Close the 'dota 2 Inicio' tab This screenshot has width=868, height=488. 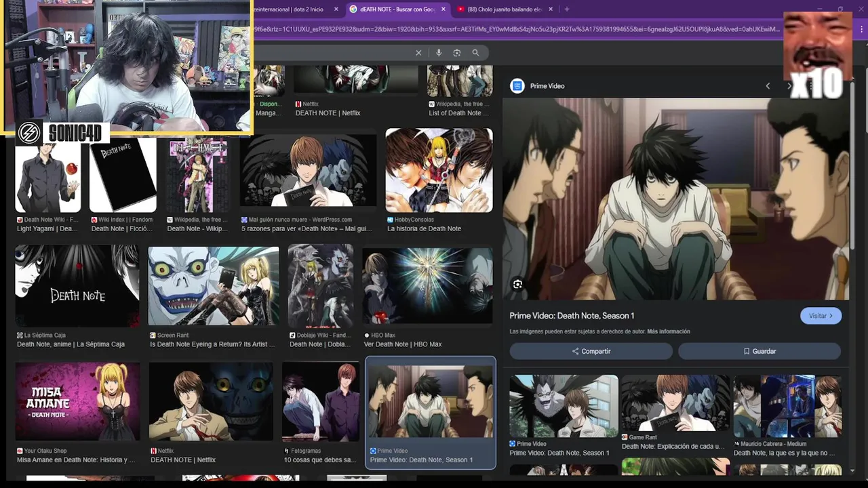tap(336, 9)
